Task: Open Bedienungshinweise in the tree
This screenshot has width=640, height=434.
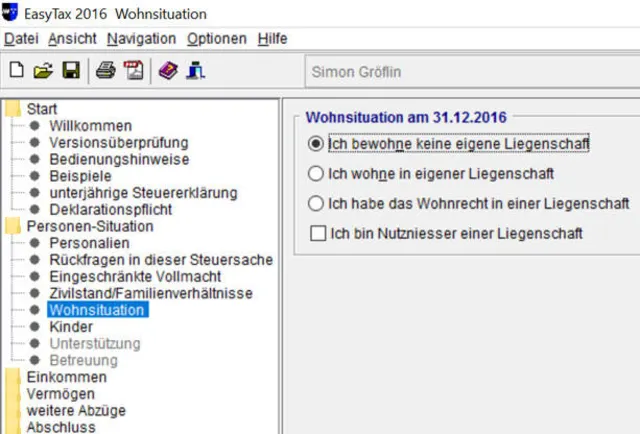Action: point(119,159)
